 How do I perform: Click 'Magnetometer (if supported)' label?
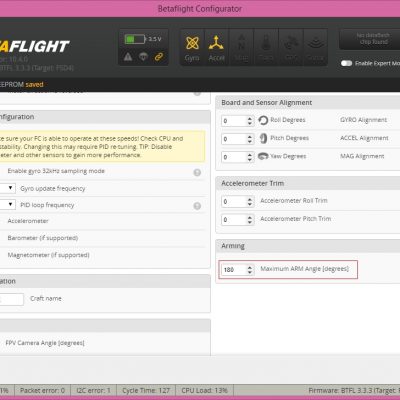(x=48, y=255)
